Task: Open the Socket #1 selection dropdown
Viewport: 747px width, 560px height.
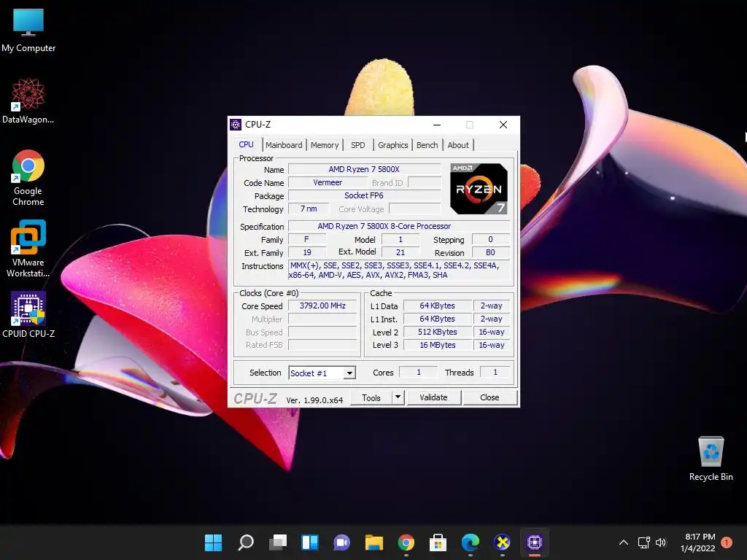Action: [322, 373]
